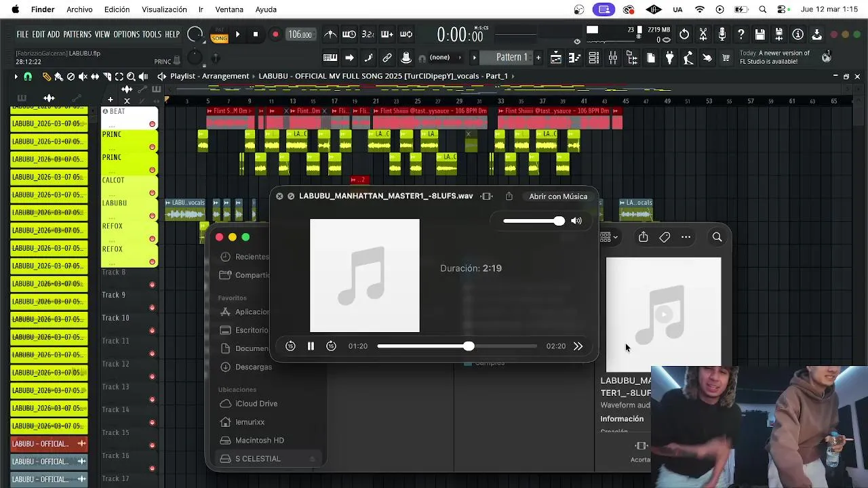
Task: Toggle loop recording icon
Action: (406, 35)
